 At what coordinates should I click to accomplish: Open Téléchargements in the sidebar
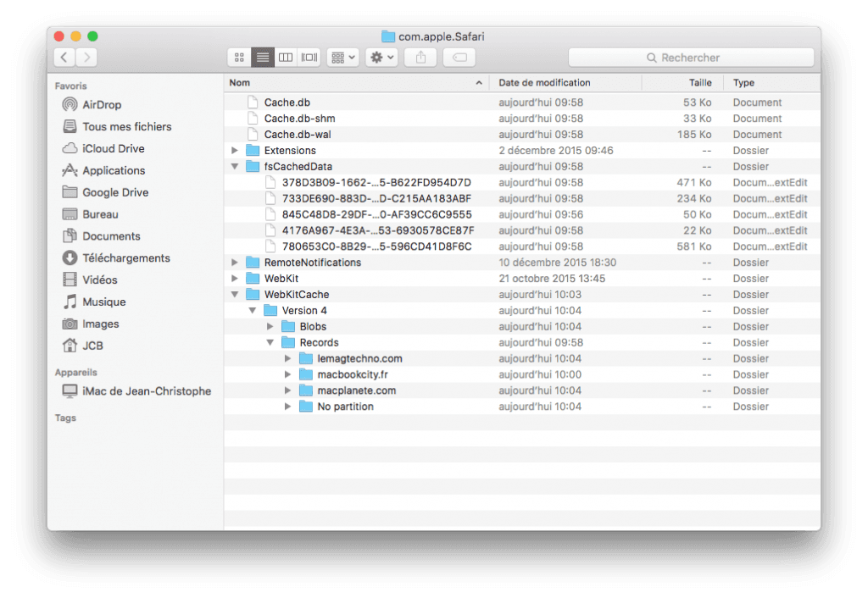pos(116,257)
